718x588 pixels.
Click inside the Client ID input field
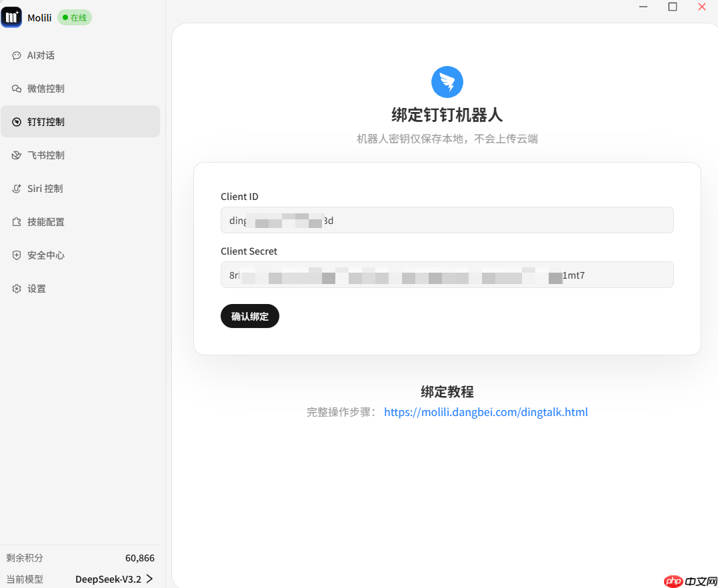[x=447, y=220]
